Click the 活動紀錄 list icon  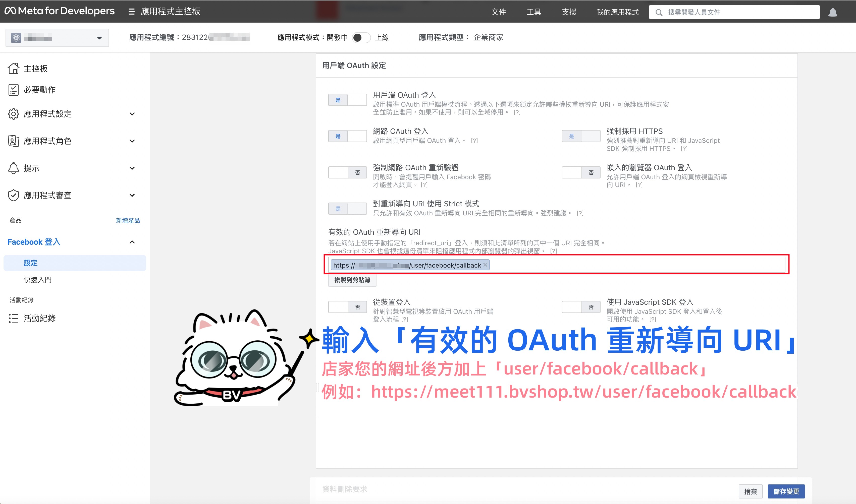click(14, 318)
